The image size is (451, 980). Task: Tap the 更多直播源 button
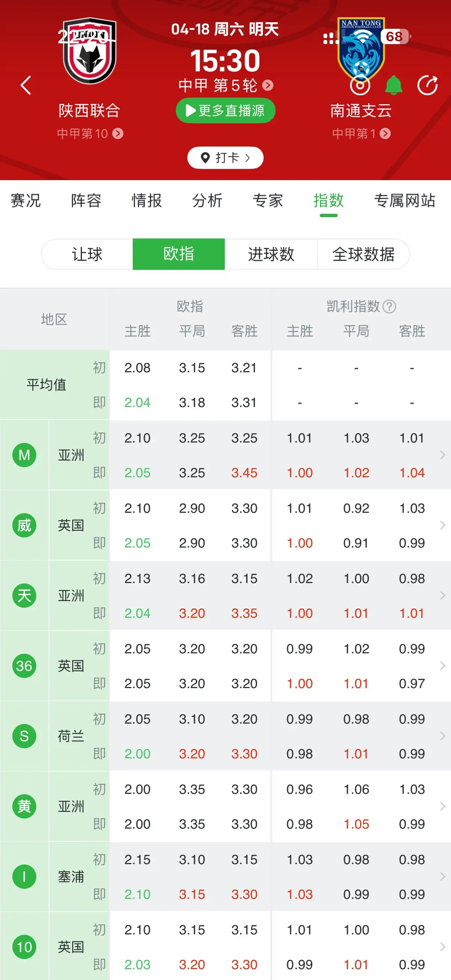click(225, 111)
